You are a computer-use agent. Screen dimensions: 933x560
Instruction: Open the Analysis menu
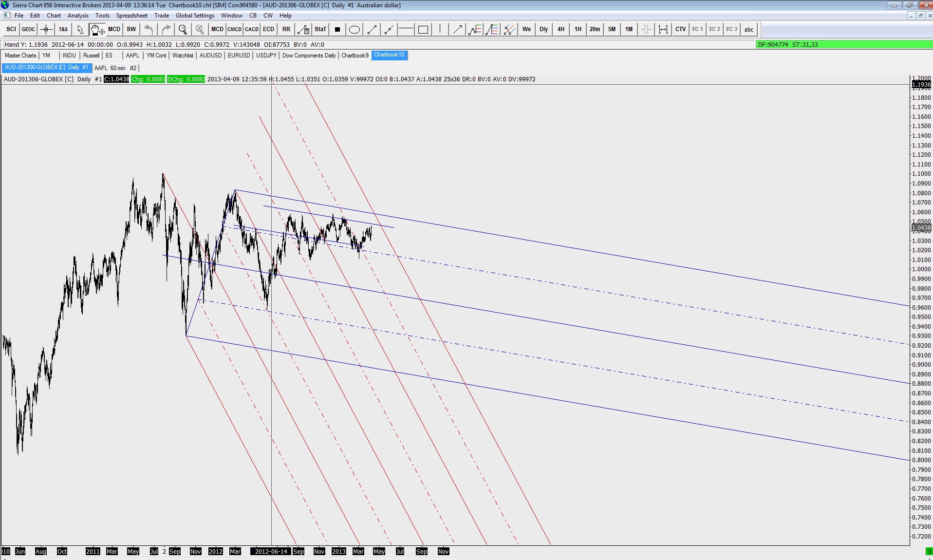tap(78, 16)
